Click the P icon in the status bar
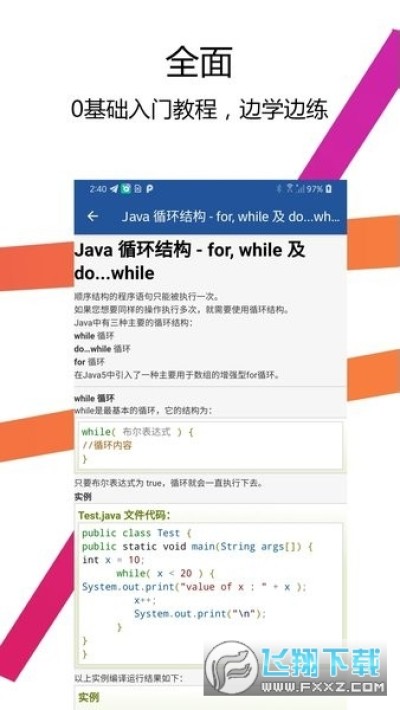The height and width of the screenshot is (710, 400). click(149, 189)
